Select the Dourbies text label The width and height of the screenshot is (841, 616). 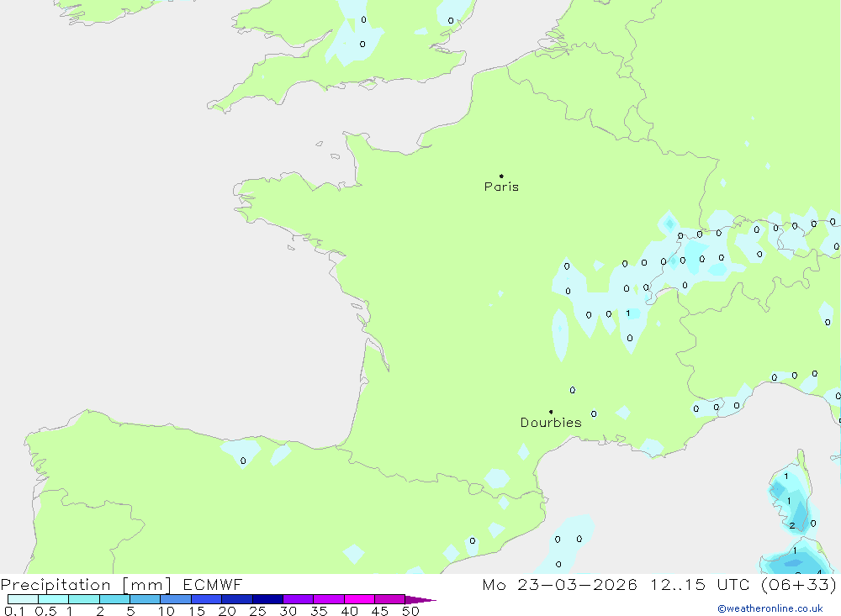[x=551, y=423]
